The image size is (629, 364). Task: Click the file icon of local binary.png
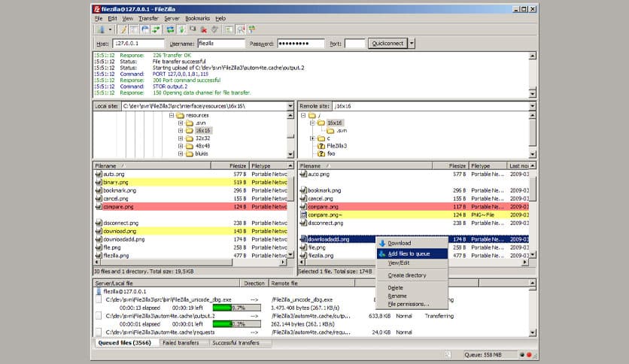point(99,183)
